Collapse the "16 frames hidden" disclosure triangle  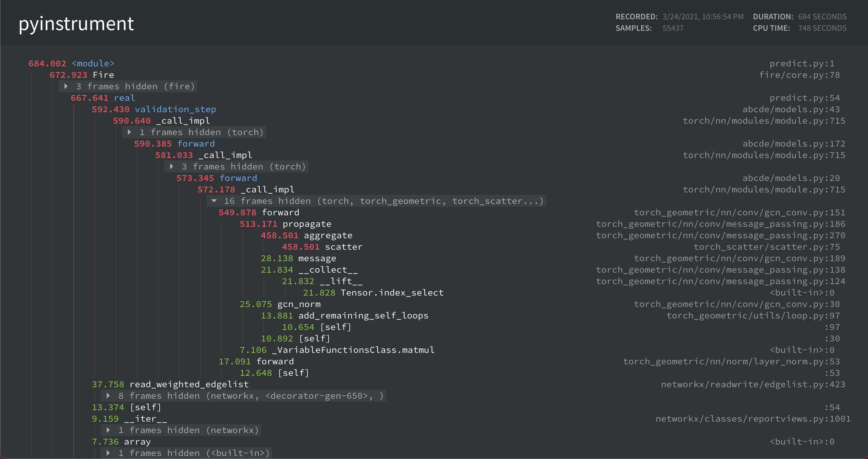pyautogui.click(x=215, y=201)
